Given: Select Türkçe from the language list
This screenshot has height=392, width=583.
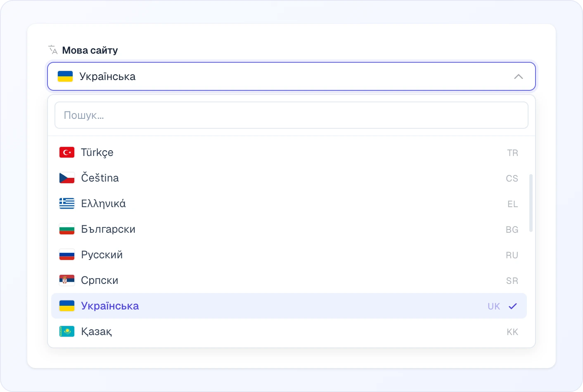Looking at the screenshot, I should 289,152.
